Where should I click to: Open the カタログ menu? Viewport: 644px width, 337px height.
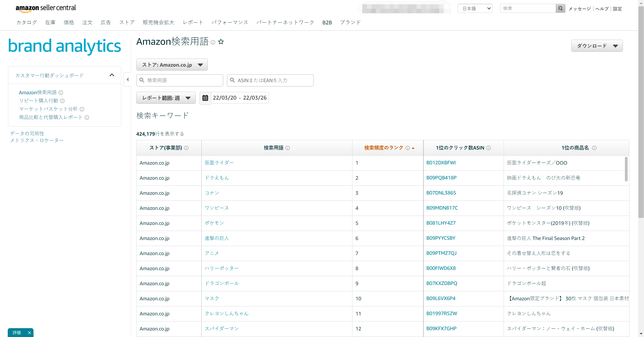27,22
